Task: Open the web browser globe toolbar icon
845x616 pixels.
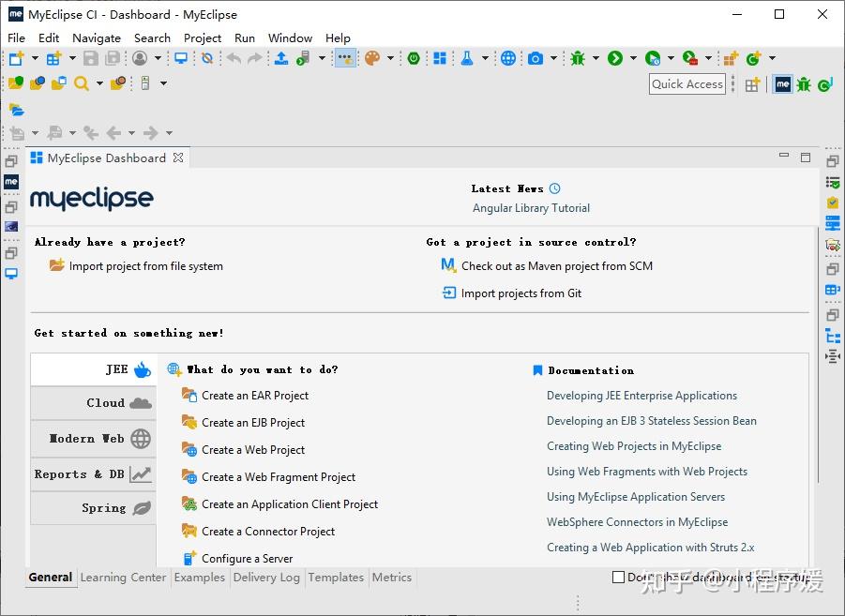Action: click(x=508, y=58)
